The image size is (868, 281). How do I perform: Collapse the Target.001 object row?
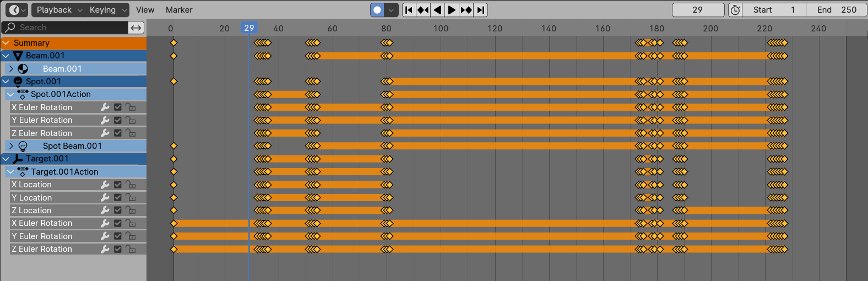(6, 159)
